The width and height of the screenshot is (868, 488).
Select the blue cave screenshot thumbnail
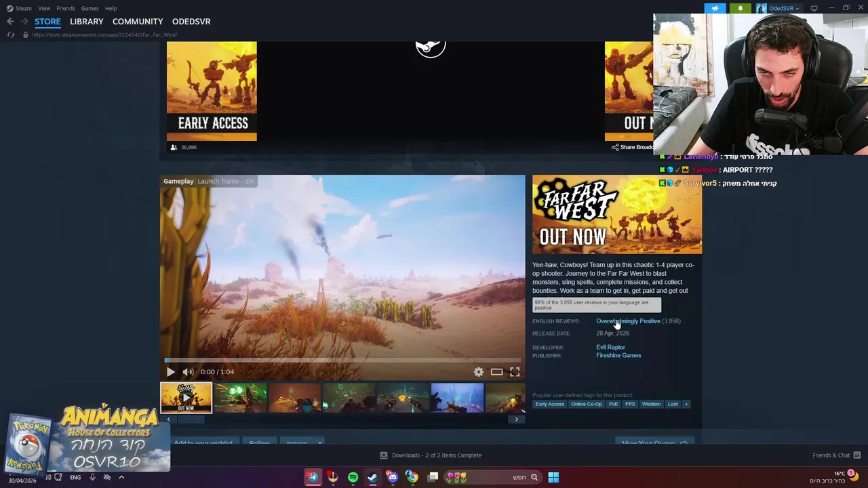click(x=457, y=398)
